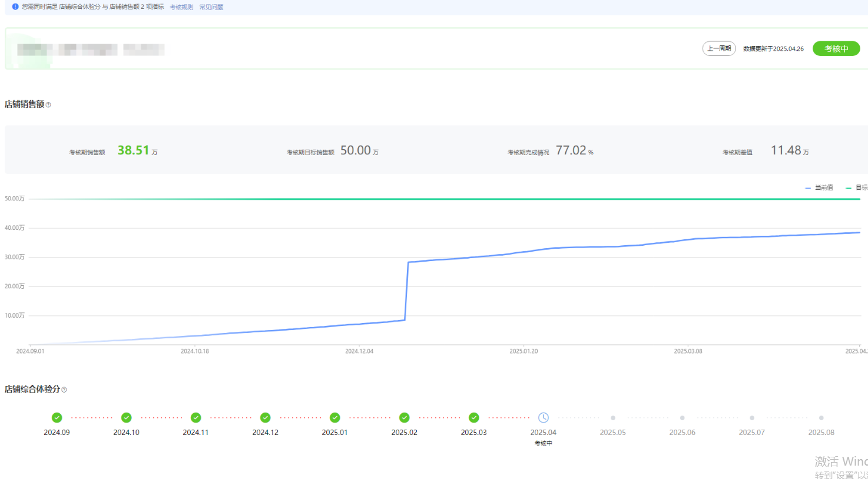Viewport: 868px width, 488px height.
Task: Select the 2024.09 green check icon
Action: coord(57,418)
